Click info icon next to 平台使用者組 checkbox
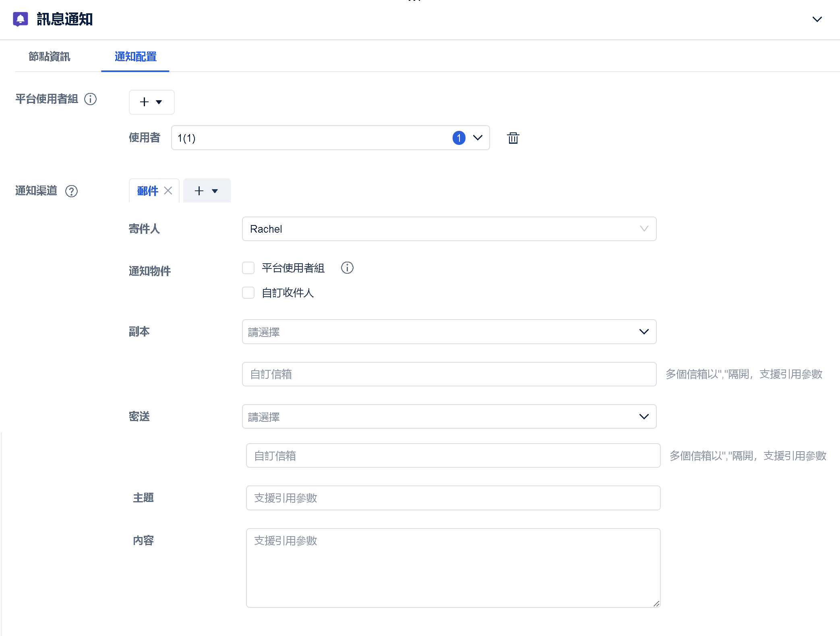Screen dimensions: 840x636 (347, 268)
